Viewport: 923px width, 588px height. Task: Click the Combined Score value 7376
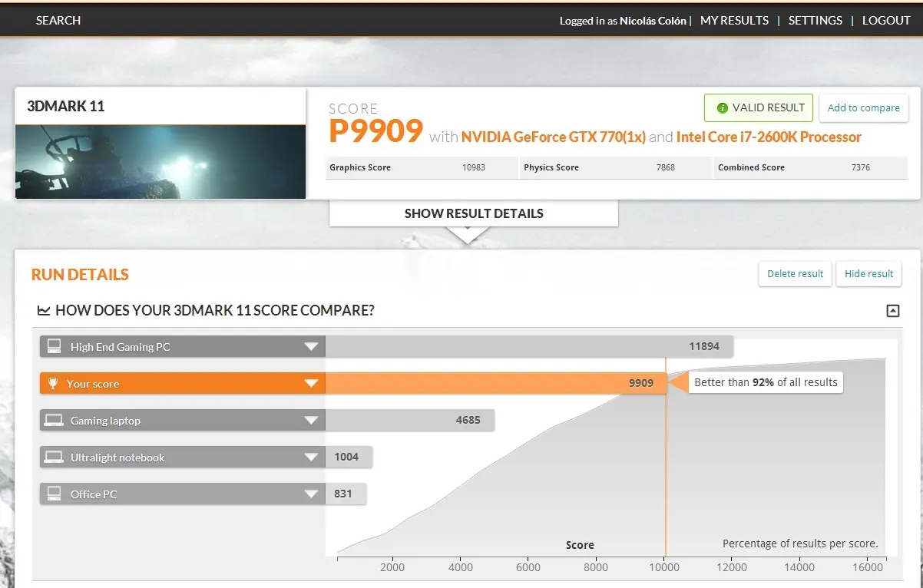click(x=861, y=167)
